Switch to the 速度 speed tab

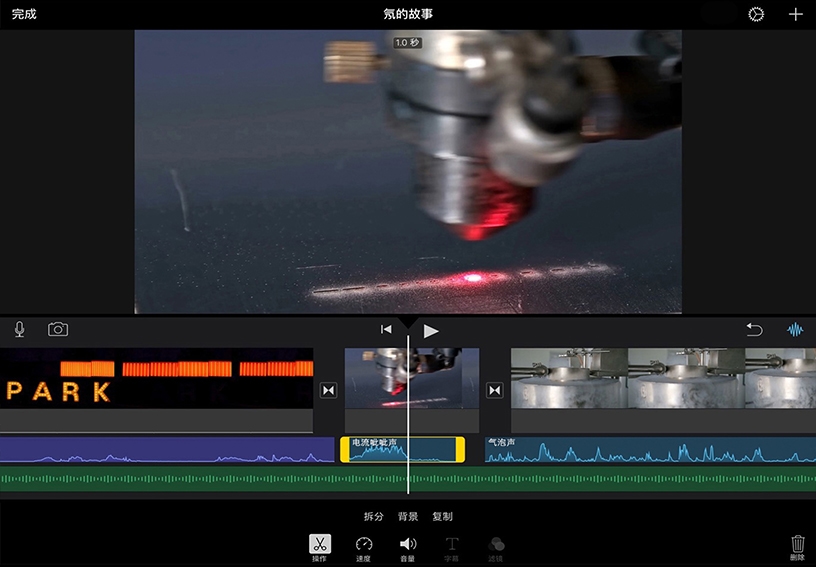click(x=364, y=546)
